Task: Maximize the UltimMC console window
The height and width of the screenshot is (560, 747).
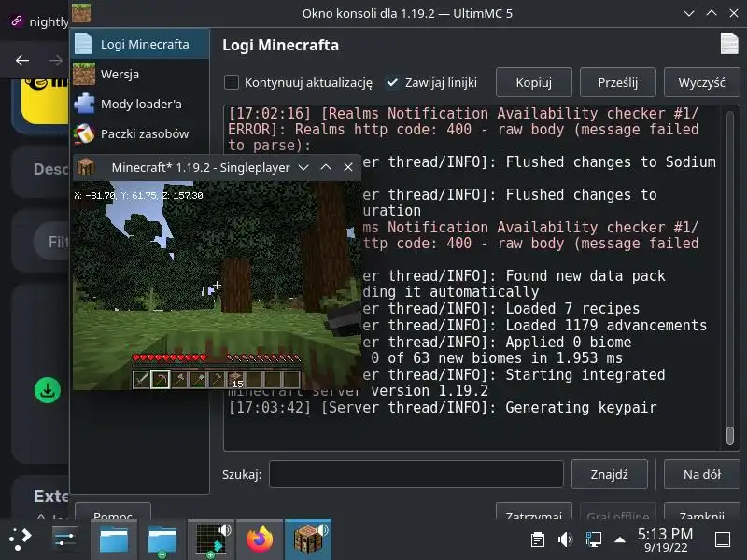Action: (712, 13)
